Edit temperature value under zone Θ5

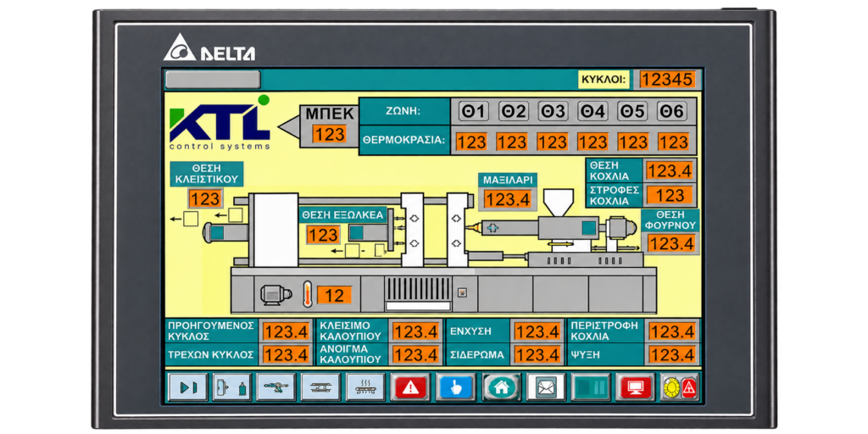pos(632,142)
